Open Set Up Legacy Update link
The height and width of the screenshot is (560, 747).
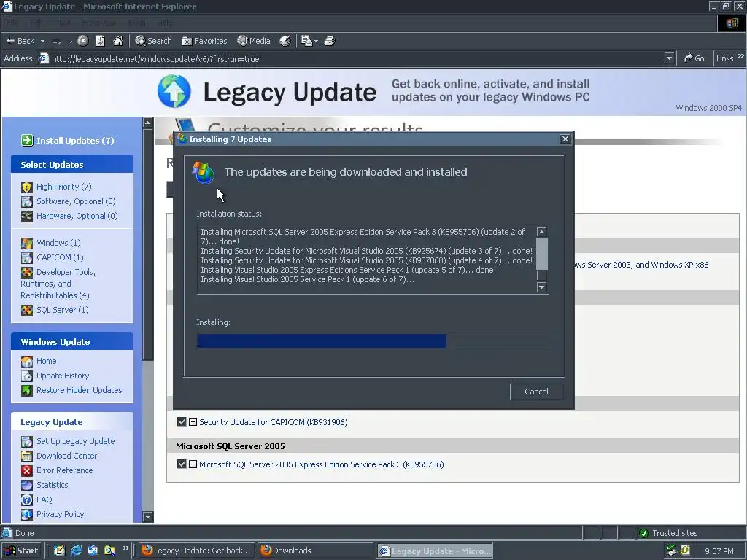tap(76, 441)
